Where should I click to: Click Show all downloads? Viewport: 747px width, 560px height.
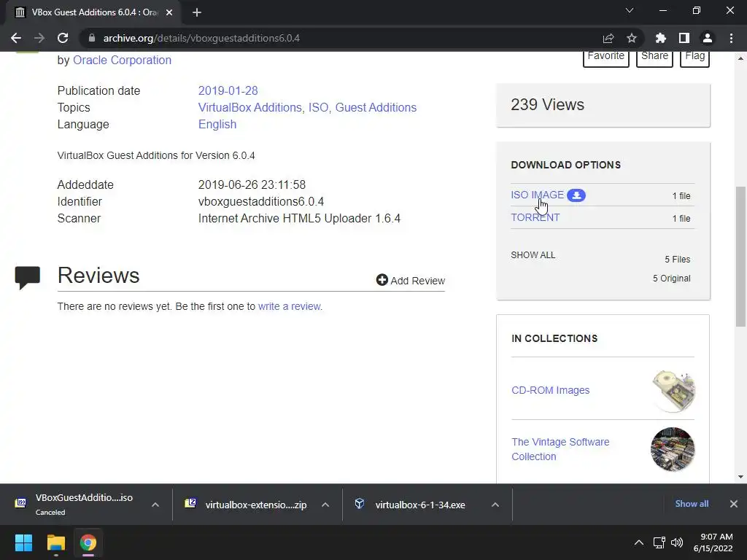point(692,504)
